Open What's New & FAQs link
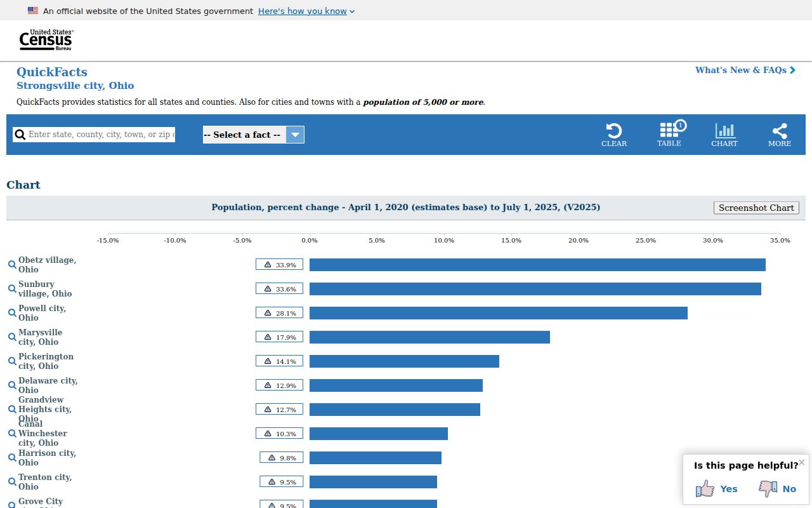 click(x=745, y=70)
